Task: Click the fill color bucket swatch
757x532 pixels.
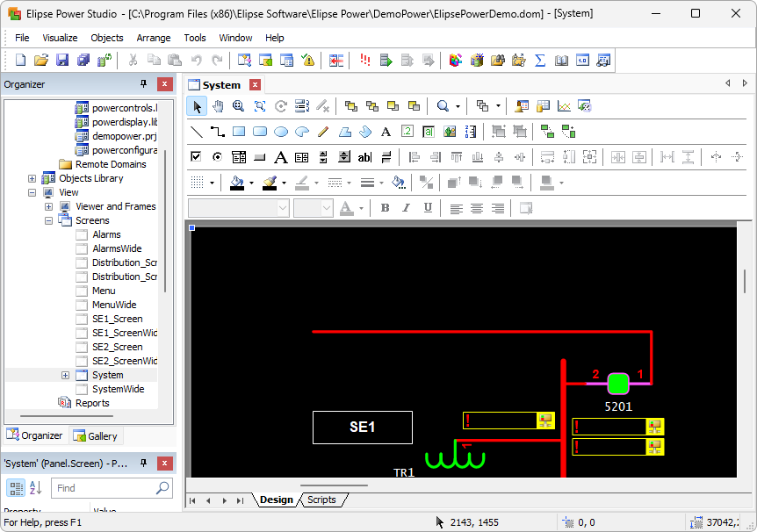Action: point(236,183)
